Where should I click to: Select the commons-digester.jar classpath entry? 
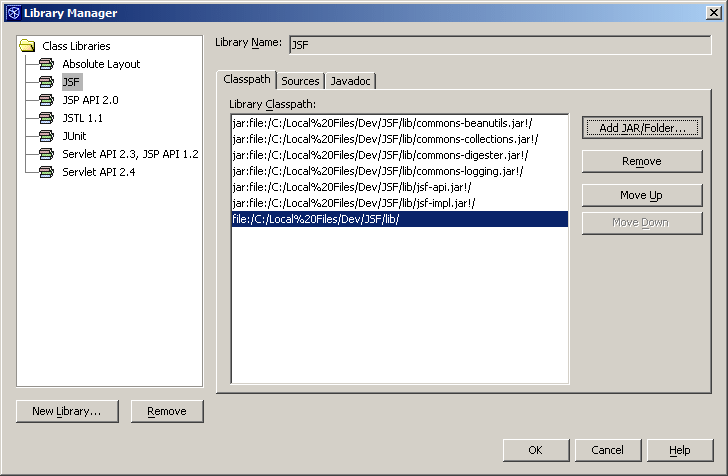(x=399, y=155)
